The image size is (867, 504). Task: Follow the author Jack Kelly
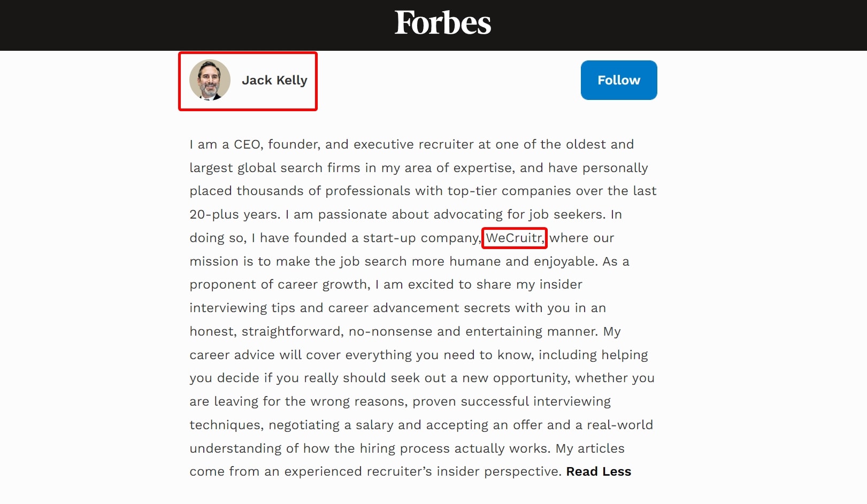pyautogui.click(x=618, y=80)
